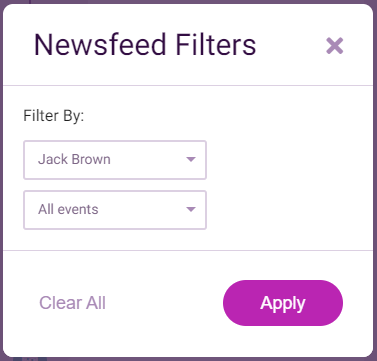Open the All events dropdown
This screenshot has width=377, height=361.
point(115,210)
